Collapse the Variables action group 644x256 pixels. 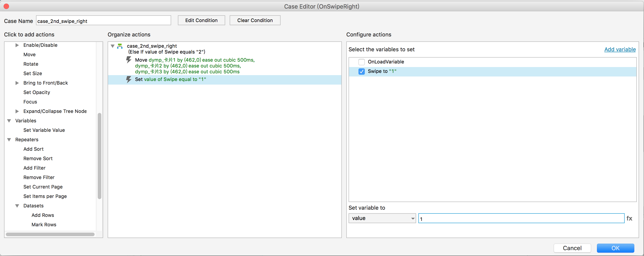[9, 121]
